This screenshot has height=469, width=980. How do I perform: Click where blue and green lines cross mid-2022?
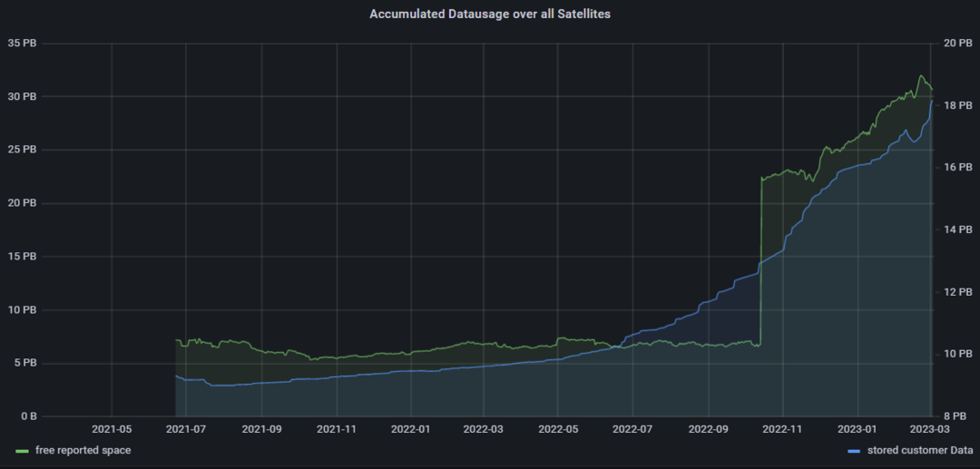point(620,346)
